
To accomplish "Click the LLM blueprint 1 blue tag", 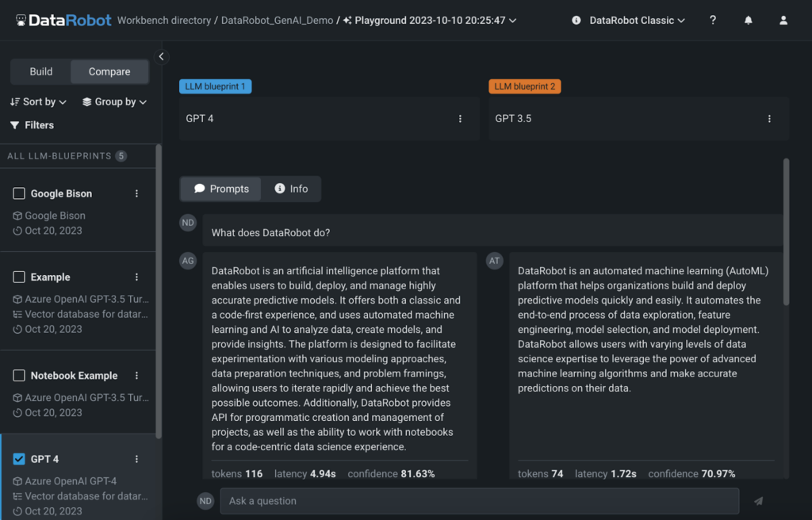I will click(x=216, y=86).
